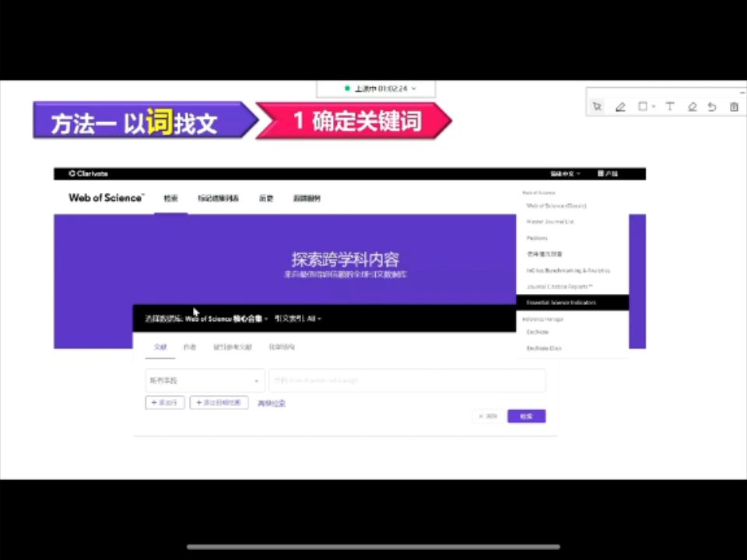Click the trash clear-annotations icon
This screenshot has width=747, height=560.
(734, 107)
